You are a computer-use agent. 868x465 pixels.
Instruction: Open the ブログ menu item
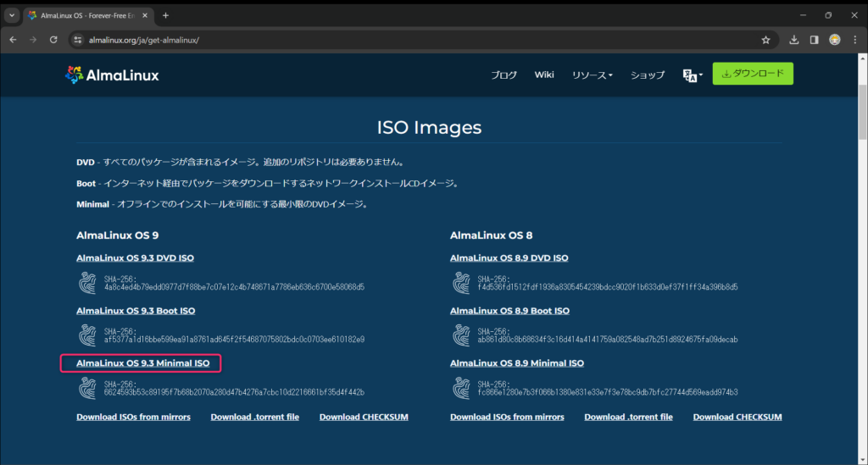pyautogui.click(x=504, y=75)
